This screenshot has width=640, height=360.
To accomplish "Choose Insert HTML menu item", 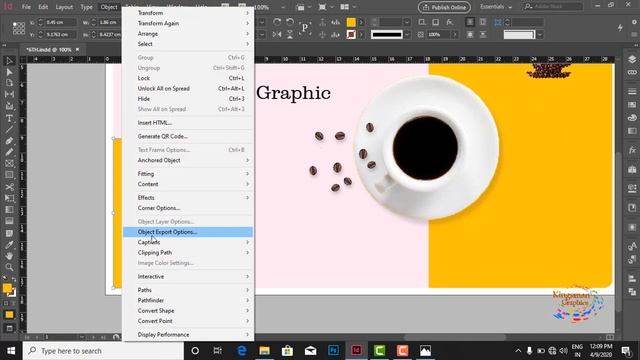I will pyautogui.click(x=188, y=122).
